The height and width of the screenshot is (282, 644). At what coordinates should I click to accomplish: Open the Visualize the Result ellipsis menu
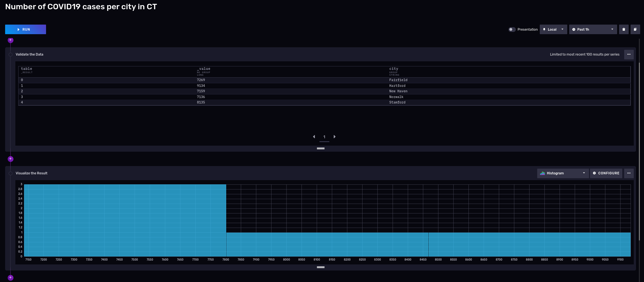[629, 173]
